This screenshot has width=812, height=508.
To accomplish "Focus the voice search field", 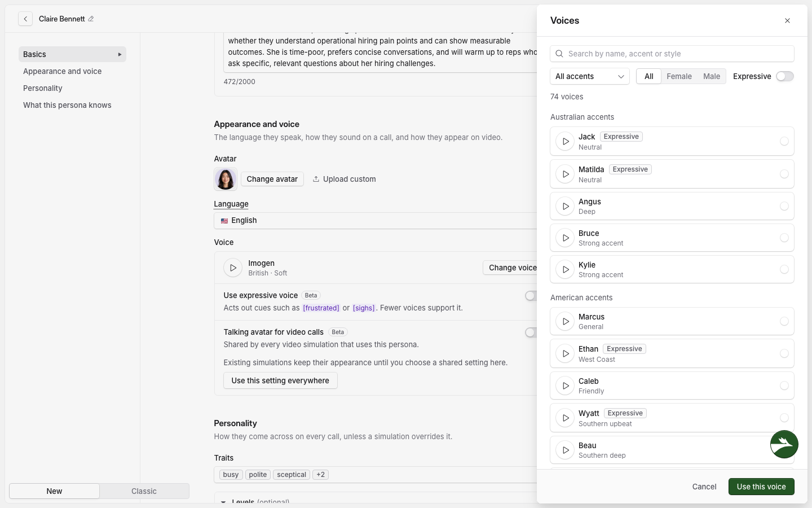I will (672, 54).
